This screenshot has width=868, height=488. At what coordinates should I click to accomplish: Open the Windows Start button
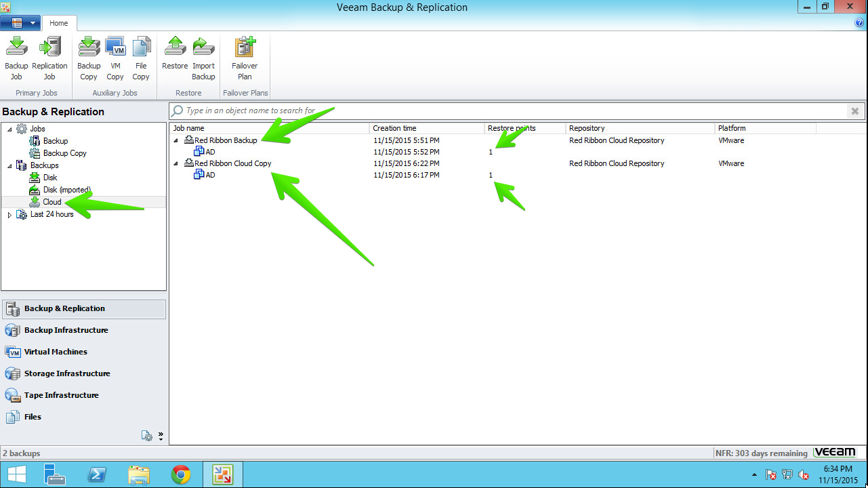click(x=16, y=474)
